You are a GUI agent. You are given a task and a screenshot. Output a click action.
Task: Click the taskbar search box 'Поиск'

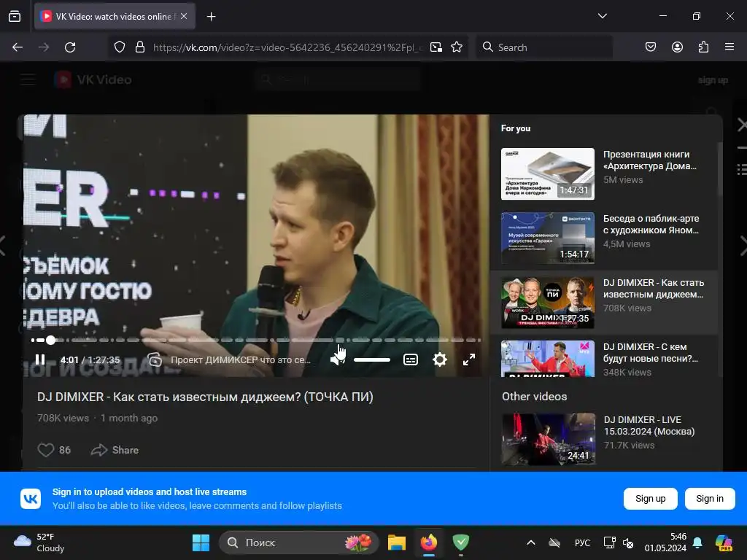[x=298, y=542]
